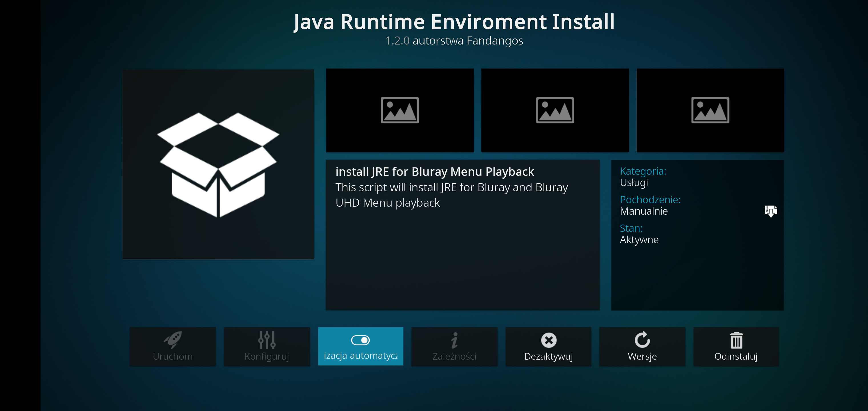Open the third screenshot placeholder thumbnail
Image resolution: width=868 pixels, height=411 pixels.
coord(710,110)
